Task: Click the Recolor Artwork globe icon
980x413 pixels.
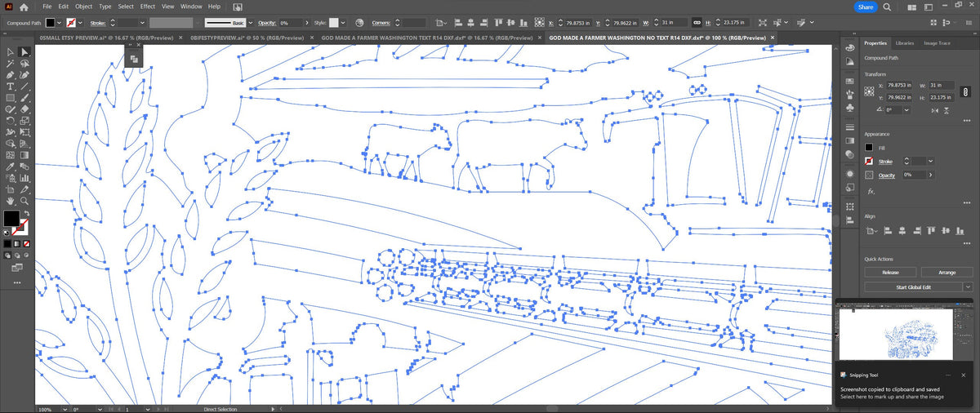Action: tap(359, 22)
